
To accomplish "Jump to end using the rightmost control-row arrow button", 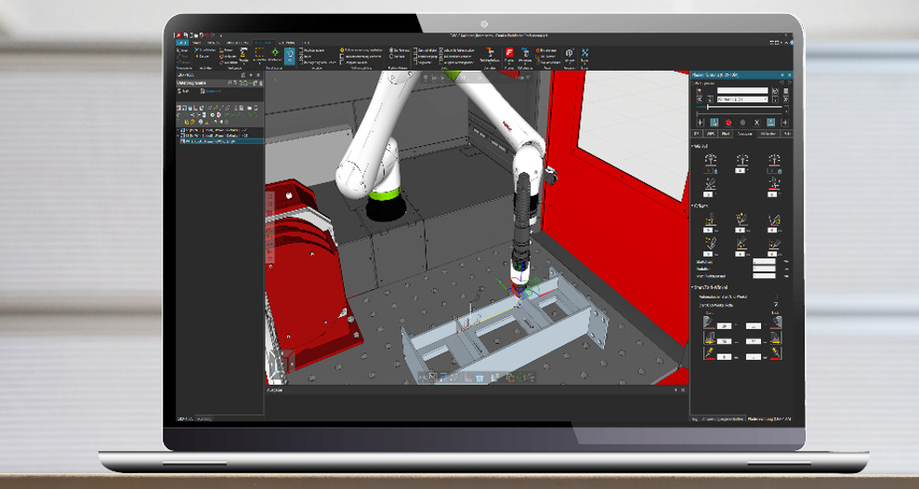I will click(x=785, y=123).
